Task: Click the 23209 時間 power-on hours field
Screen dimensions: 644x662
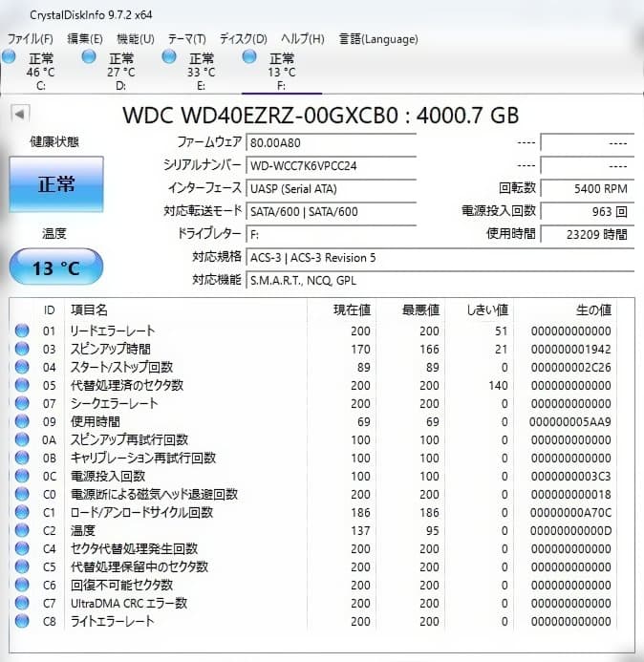Action: tap(588, 234)
